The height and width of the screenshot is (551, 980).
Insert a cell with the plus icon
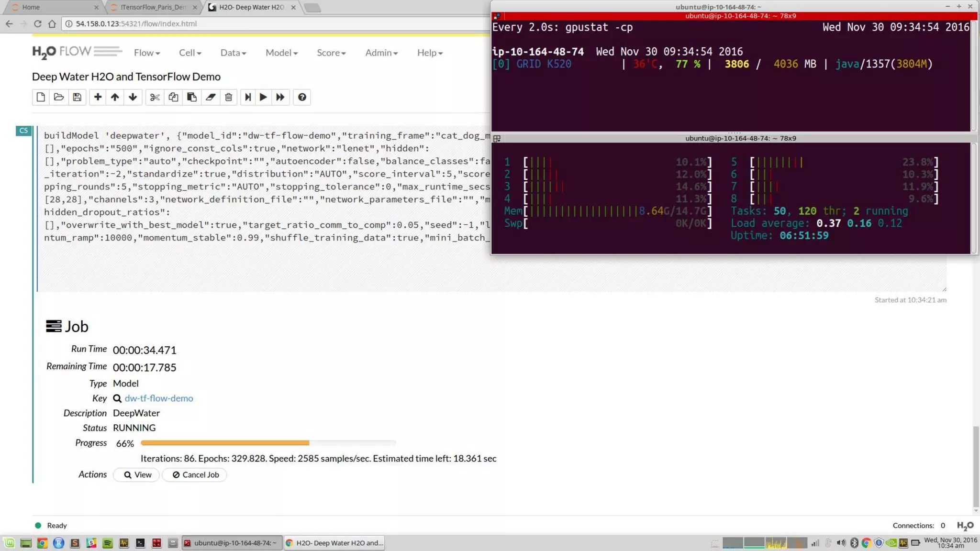(98, 97)
